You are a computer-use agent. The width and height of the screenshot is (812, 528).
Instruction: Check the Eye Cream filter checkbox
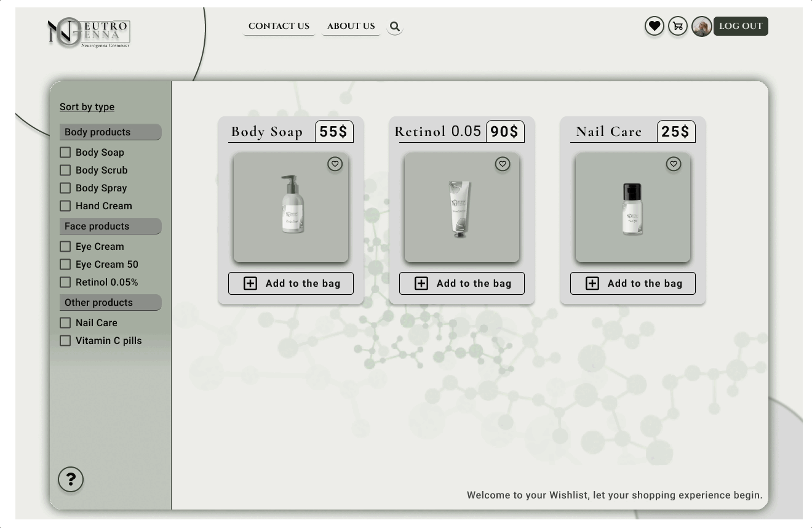pyautogui.click(x=65, y=246)
